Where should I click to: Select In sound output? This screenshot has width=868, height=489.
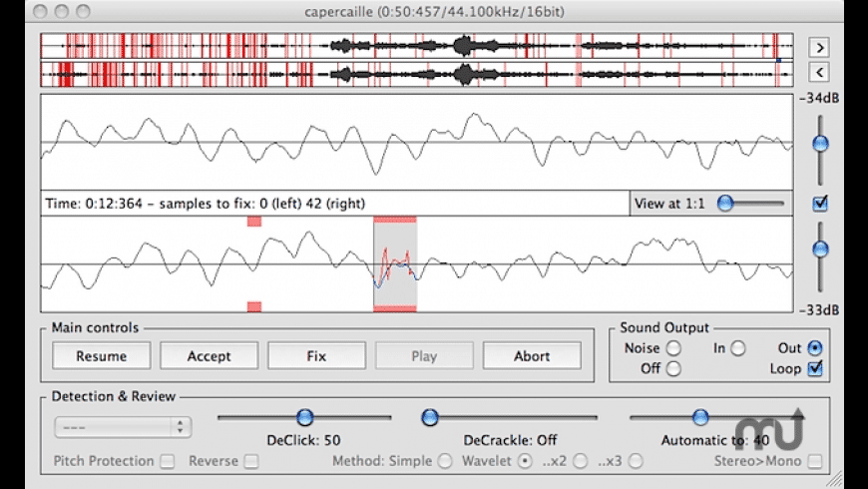[x=738, y=348]
